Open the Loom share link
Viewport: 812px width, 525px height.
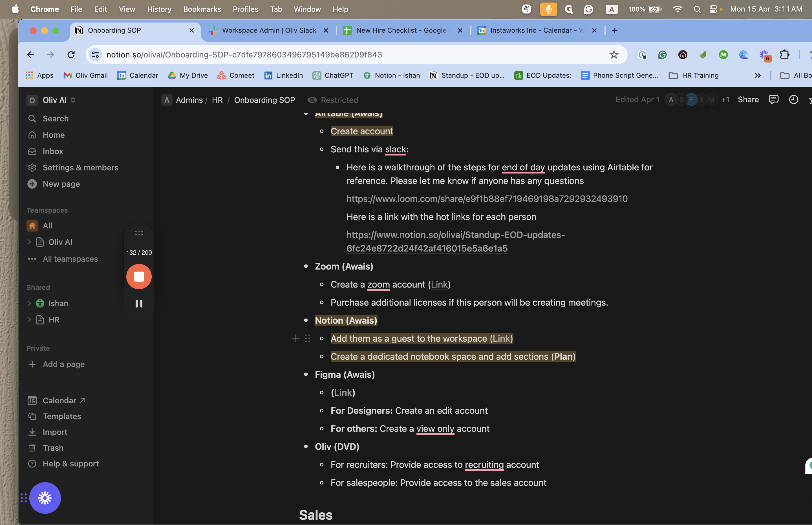487,199
